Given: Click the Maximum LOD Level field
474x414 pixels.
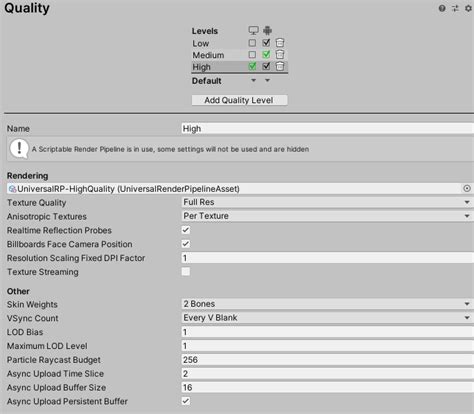Looking at the screenshot, I should (x=327, y=346).
